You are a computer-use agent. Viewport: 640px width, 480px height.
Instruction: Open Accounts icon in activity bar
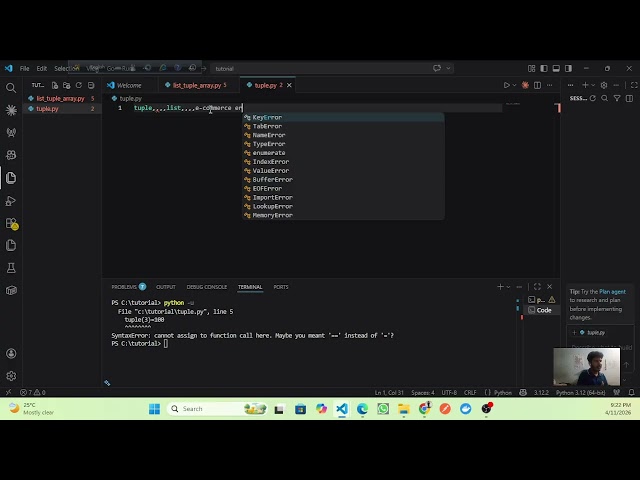11,353
